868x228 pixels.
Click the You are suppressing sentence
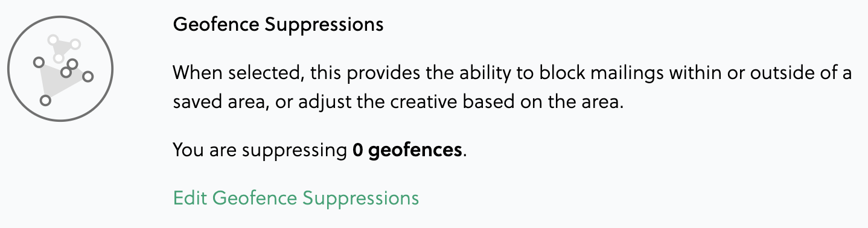(321, 150)
